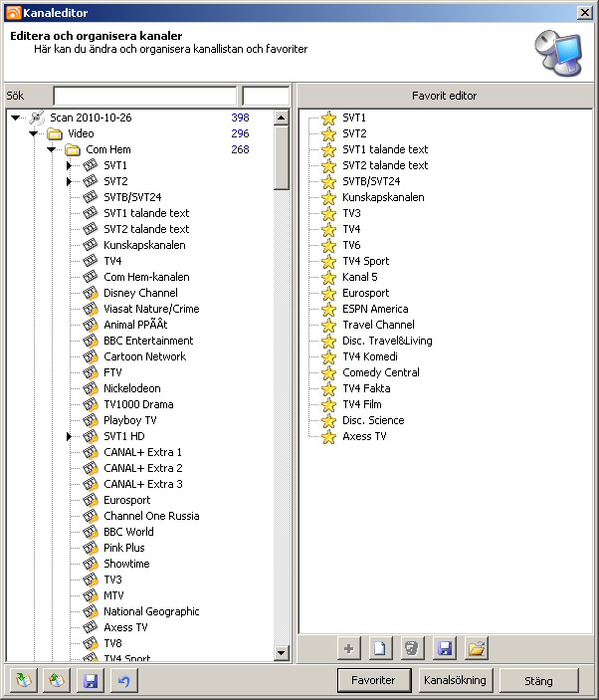Select Viasat Nature/Crime in channel tree

[151, 309]
